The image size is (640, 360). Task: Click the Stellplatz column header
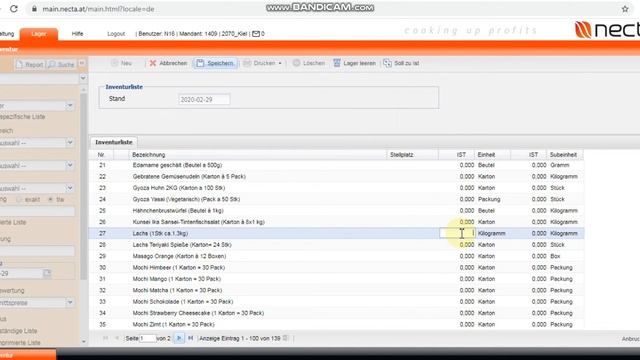point(412,155)
